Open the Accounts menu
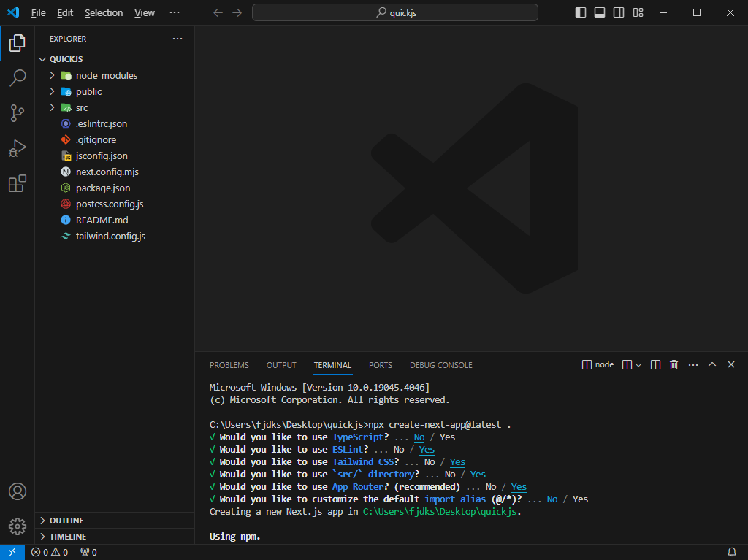The image size is (748, 560). coord(18,491)
